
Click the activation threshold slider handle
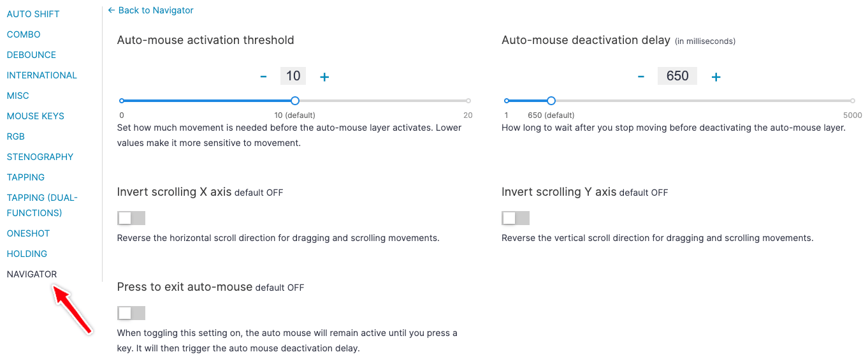pyautogui.click(x=294, y=101)
